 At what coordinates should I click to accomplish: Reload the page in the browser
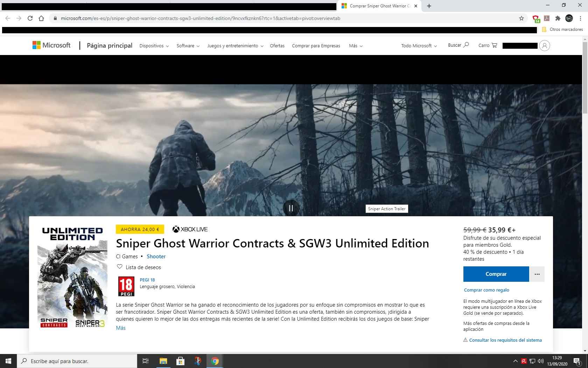pos(30,18)
